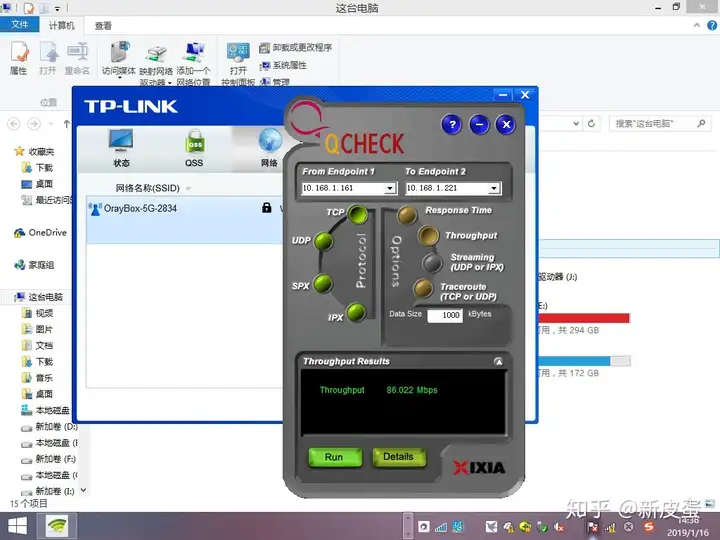This screenshot has width=720, height=540.
Task: Open the 文件 ribbon tab
Action: coord(19,24)
